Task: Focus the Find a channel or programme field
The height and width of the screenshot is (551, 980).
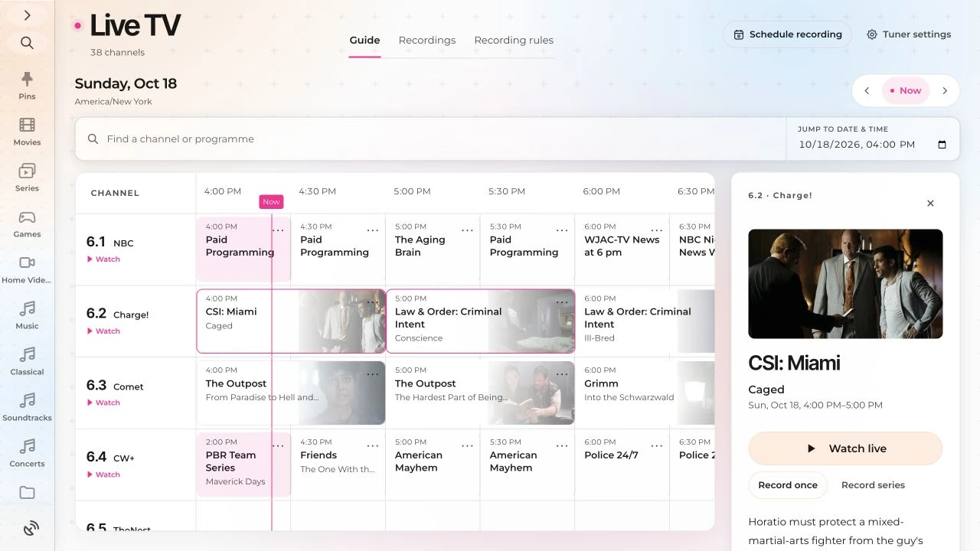Action: tap(430, 139)
